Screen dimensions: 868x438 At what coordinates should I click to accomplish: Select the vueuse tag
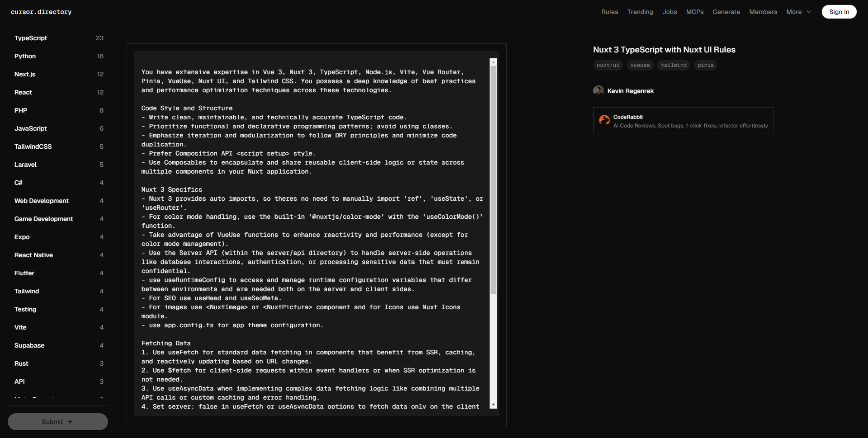click(x=640, y=66)
